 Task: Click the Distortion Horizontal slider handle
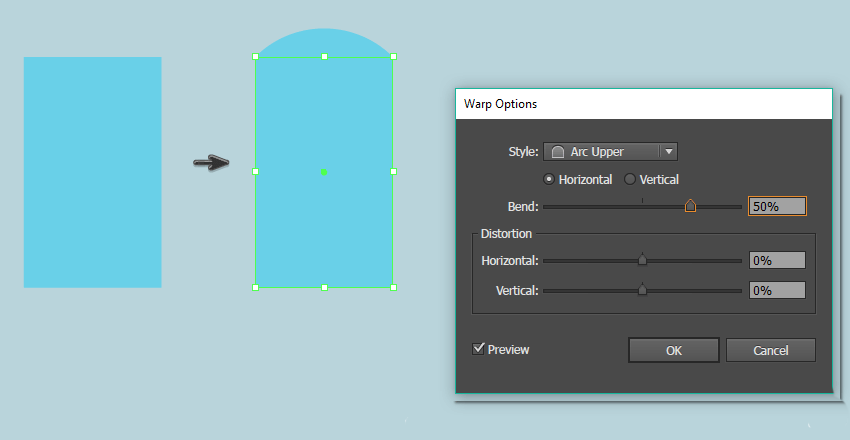642,260
